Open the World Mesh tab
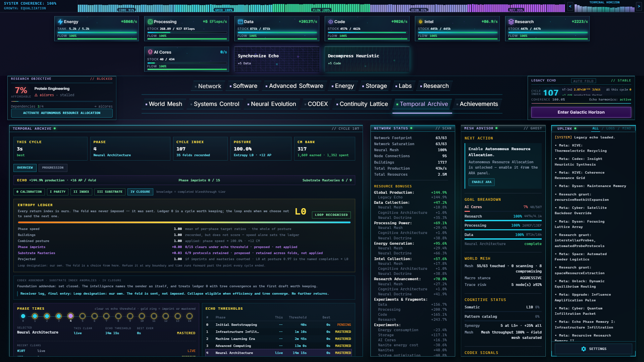Screen dimensions: 644x362 pyautogui.click(x=164, y=104)
